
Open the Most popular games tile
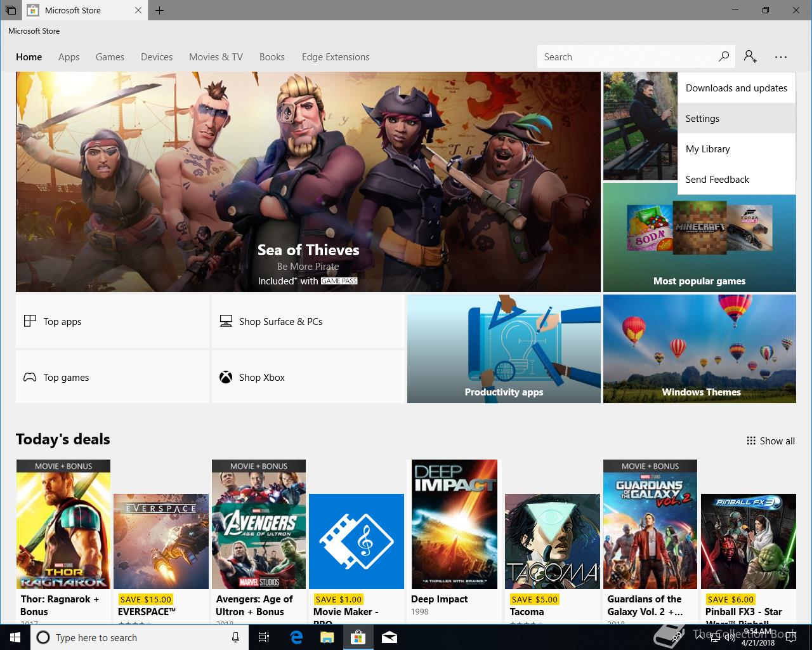(700, 237)
